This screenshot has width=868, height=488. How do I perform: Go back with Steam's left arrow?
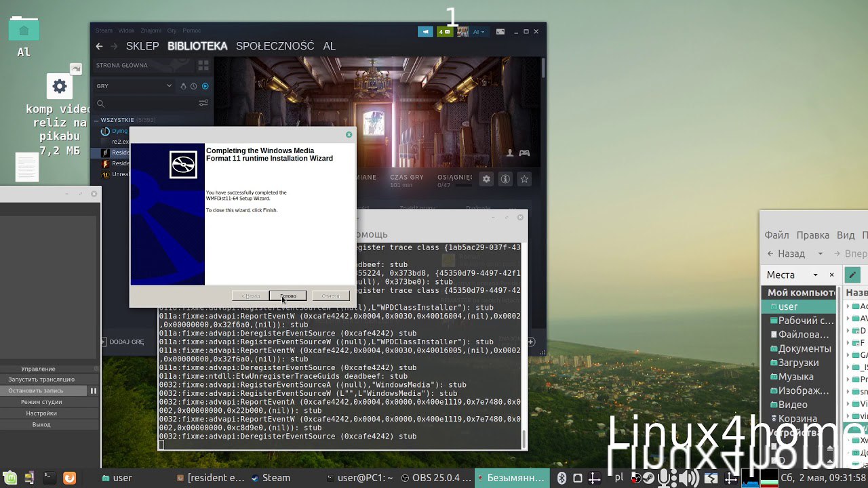click(x=99, y=46)
